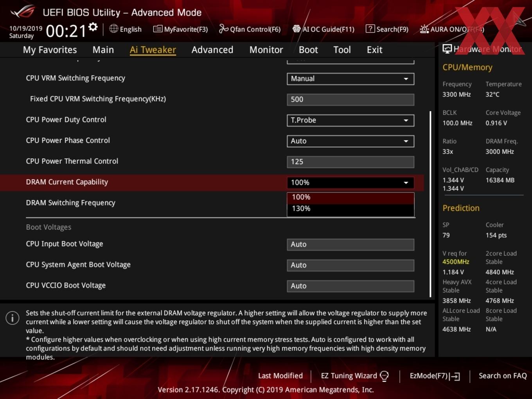The image size is (532, 399).
Task: Click the CPU Input Boot Voltage field
Action: (x=350, y=244)
